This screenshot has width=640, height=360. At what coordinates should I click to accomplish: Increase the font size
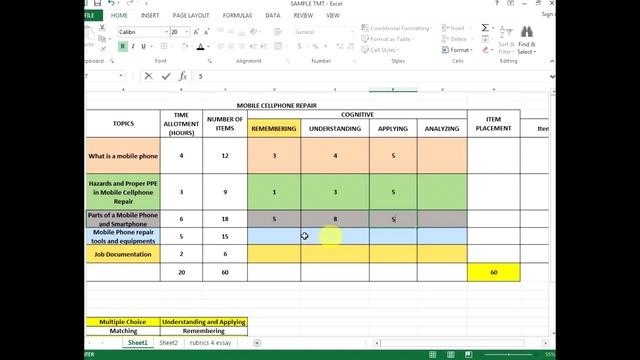196,32
